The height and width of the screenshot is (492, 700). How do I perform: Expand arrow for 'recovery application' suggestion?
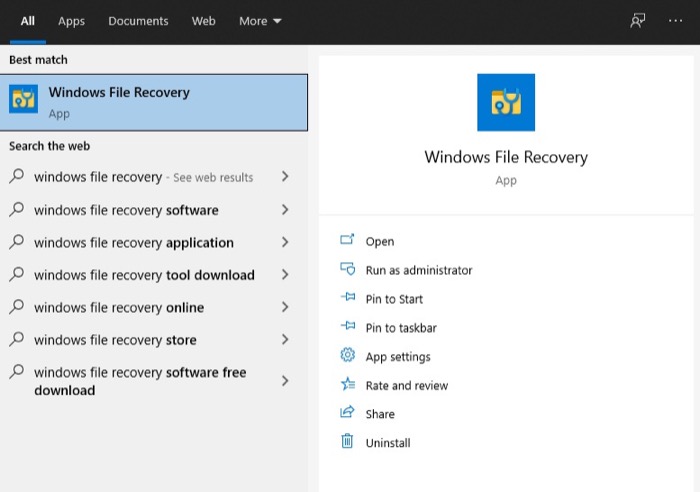[x=285, y=242]
